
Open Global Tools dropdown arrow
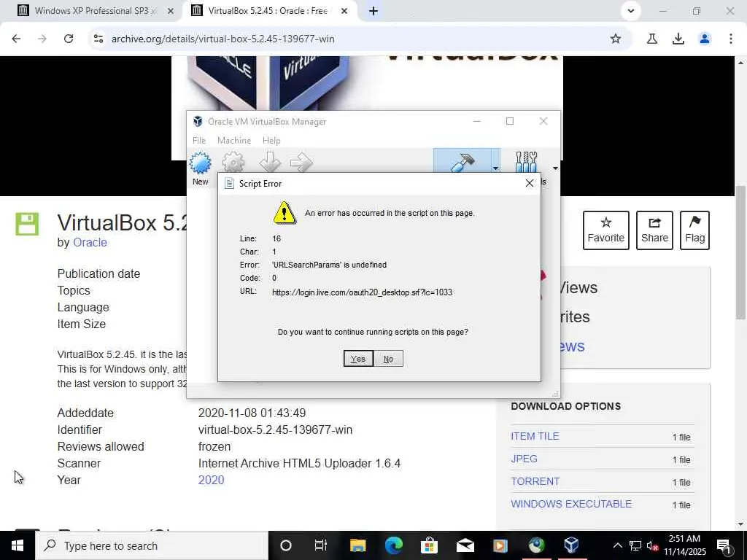click(x=555, y=168)
